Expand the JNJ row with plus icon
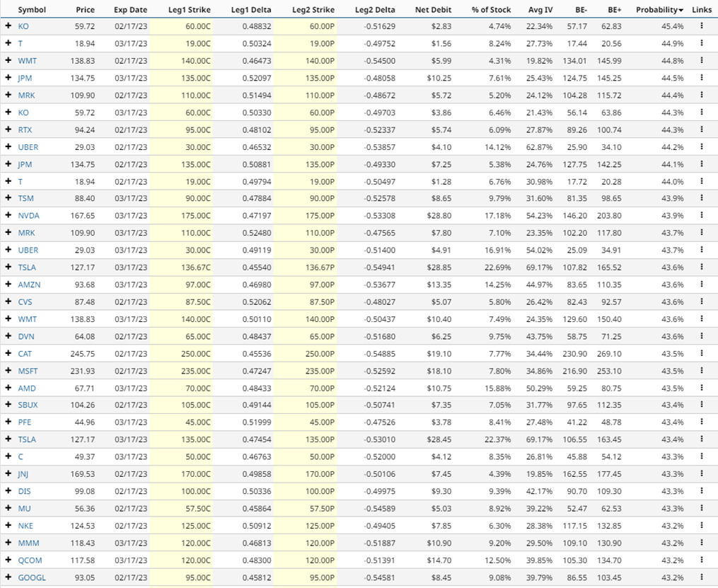Image resolution: width=718 pixels, height=588 pixels. coord(8,473)
